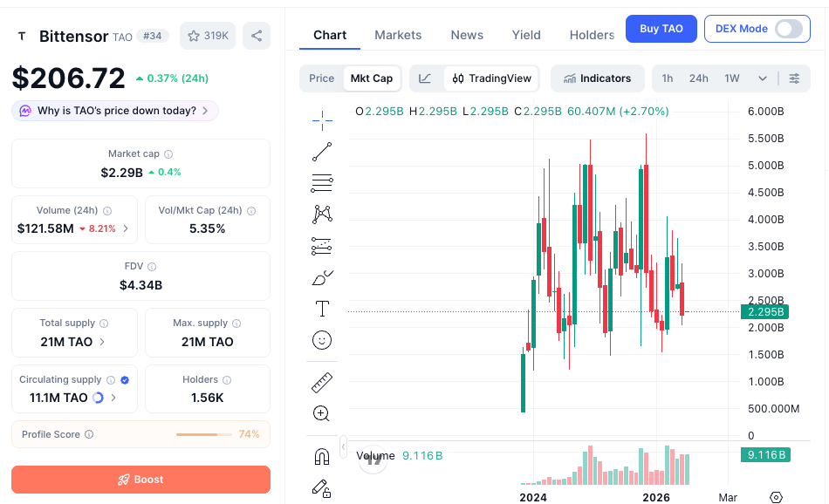Click the Profile Score progress bar

[204, 434]
